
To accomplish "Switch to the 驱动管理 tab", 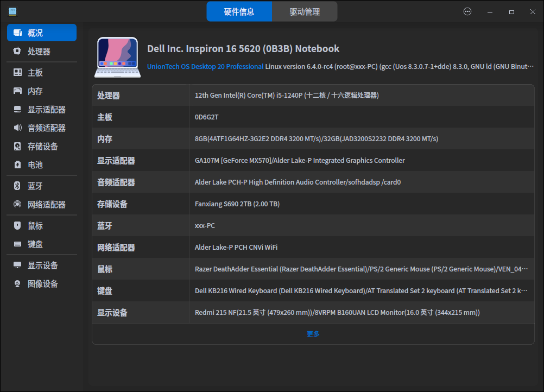I will point(304,11).
